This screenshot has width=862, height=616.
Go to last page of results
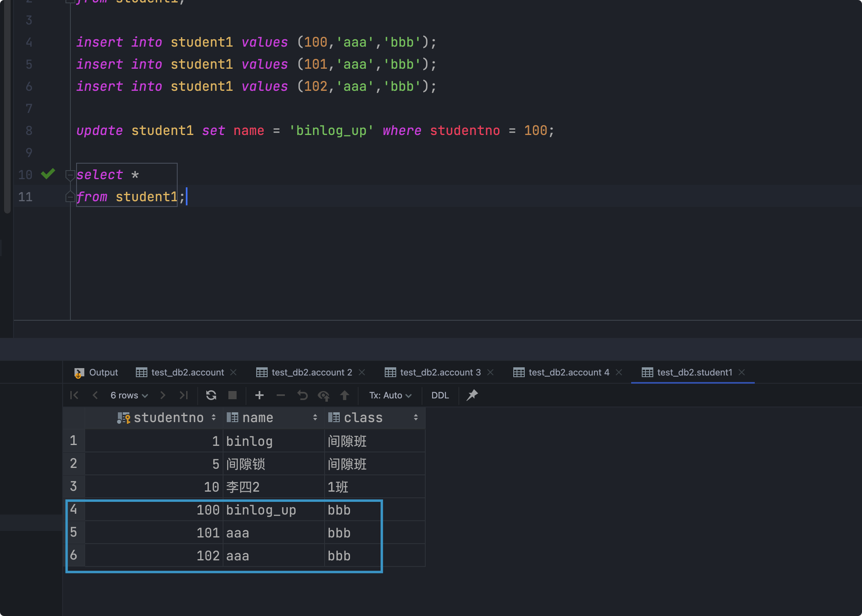pyautogui.click(x=184, y=395)
